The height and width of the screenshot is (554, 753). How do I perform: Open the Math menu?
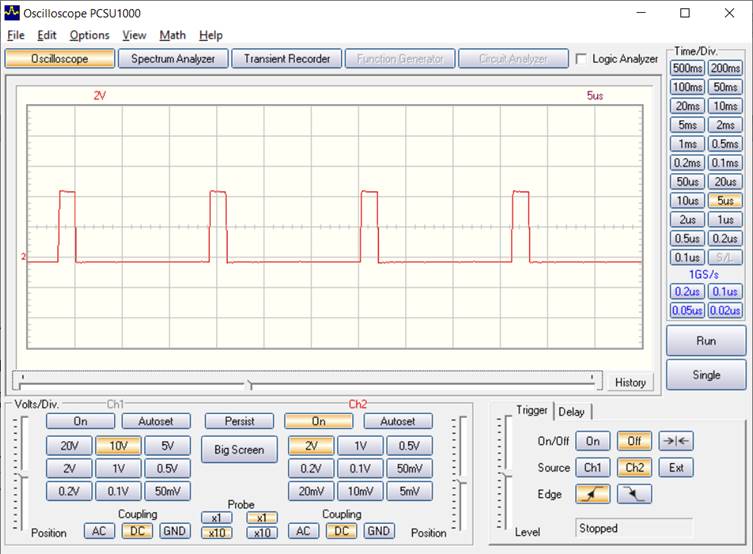click(172, 35)
